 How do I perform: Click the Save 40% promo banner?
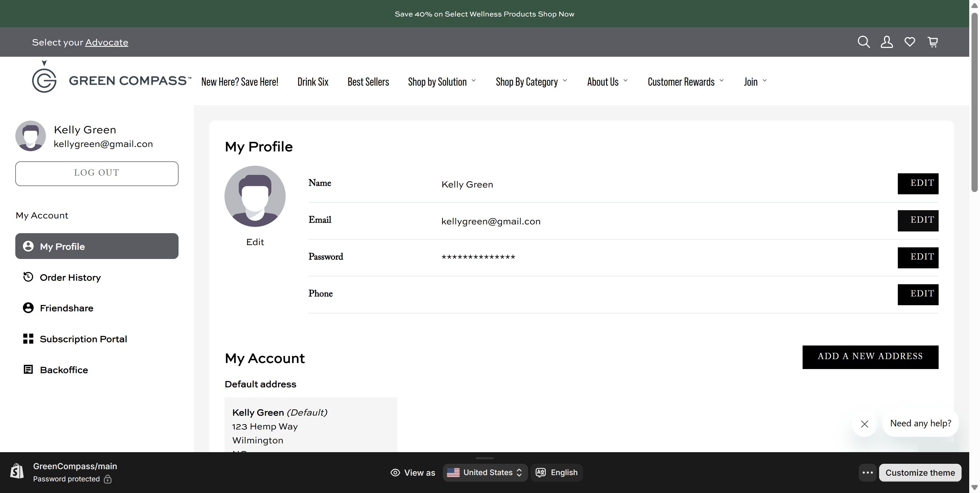click(x=484, y=14)
